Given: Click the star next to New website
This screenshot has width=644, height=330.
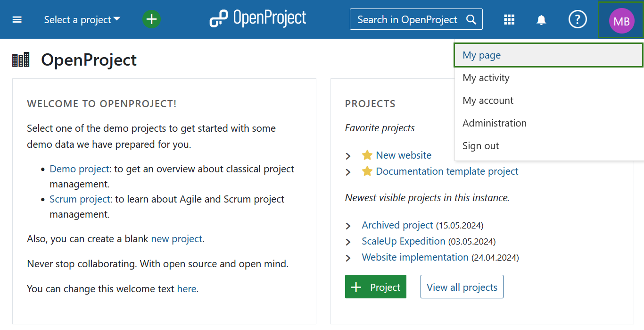Looking at the screenshot, I should click(367, 155).
